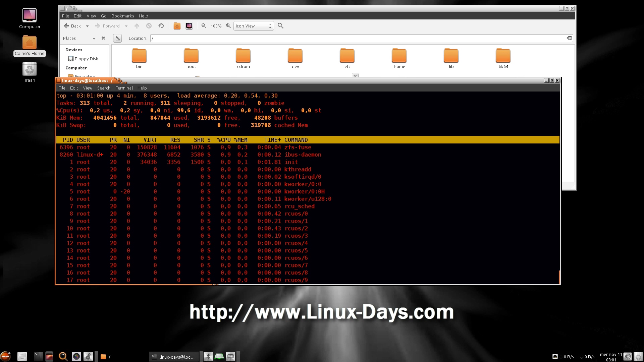
Task: Select the lib64 folder
Action: (x=503, y=58)
